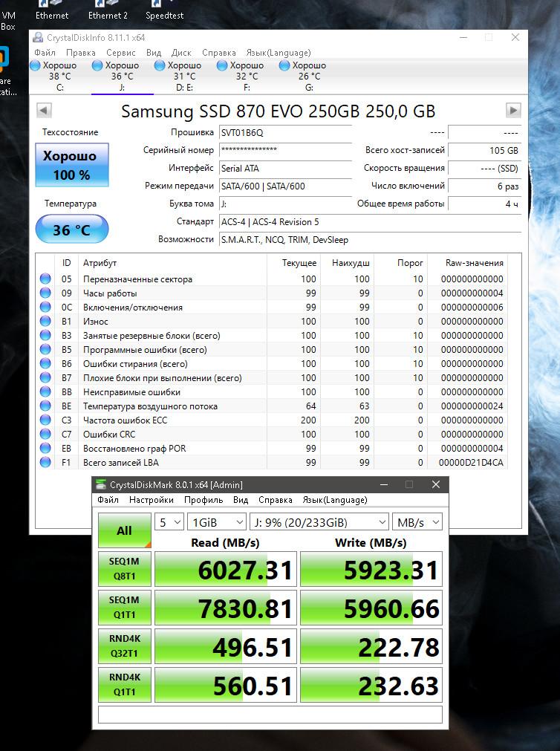This screenshot has width=560, height=751.
Task: Select drive F: status circle at 32 °C
Action: [x=222, y=65]
